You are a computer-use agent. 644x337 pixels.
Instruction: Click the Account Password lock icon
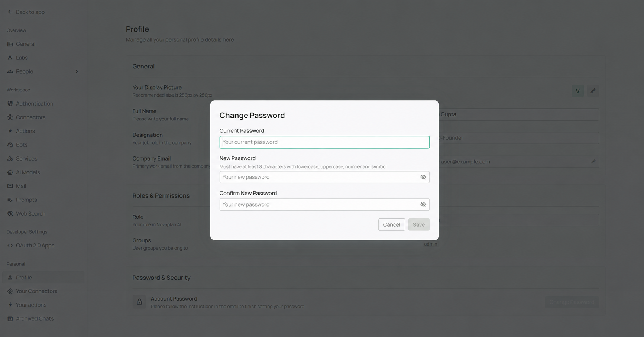point(139,302)
